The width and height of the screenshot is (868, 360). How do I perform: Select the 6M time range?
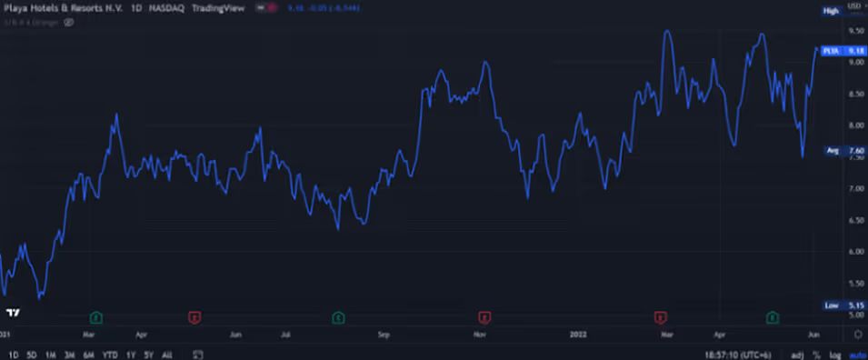tap(88, 355)
